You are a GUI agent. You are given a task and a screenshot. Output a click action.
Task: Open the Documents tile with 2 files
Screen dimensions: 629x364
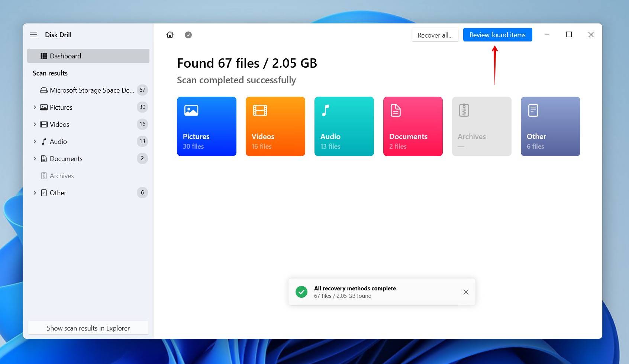(x=413, y=126)
